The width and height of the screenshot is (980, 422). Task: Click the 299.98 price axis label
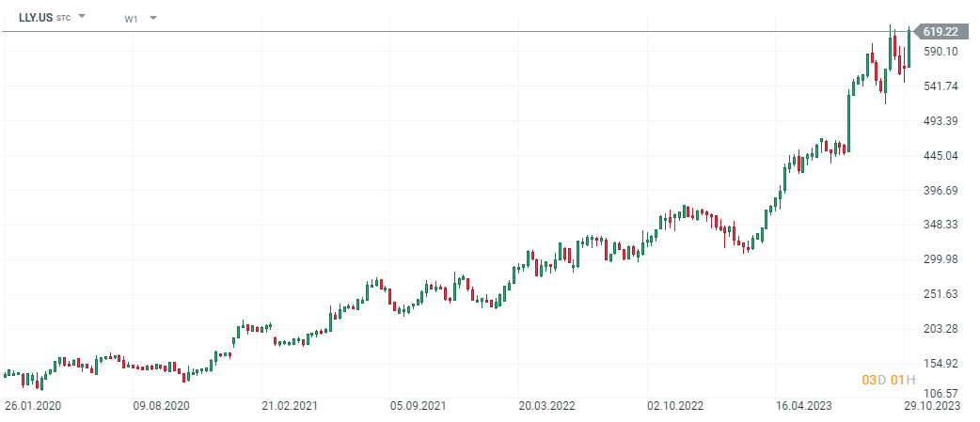(940, 259)
